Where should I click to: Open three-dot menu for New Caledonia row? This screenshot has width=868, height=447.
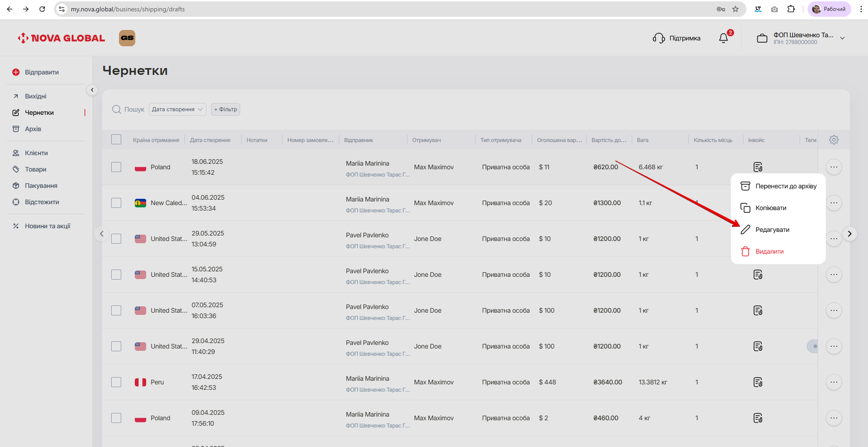834,203
